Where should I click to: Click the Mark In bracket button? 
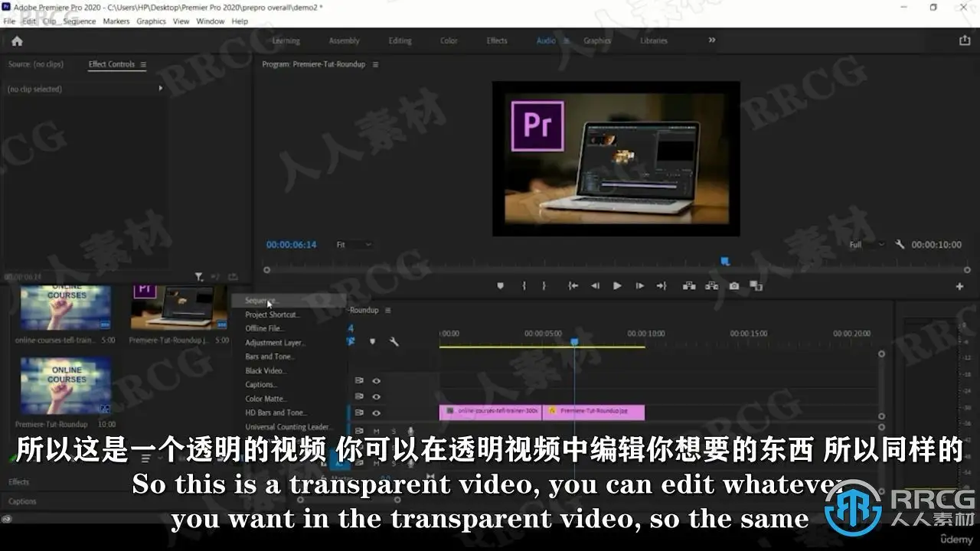(524, 286)
